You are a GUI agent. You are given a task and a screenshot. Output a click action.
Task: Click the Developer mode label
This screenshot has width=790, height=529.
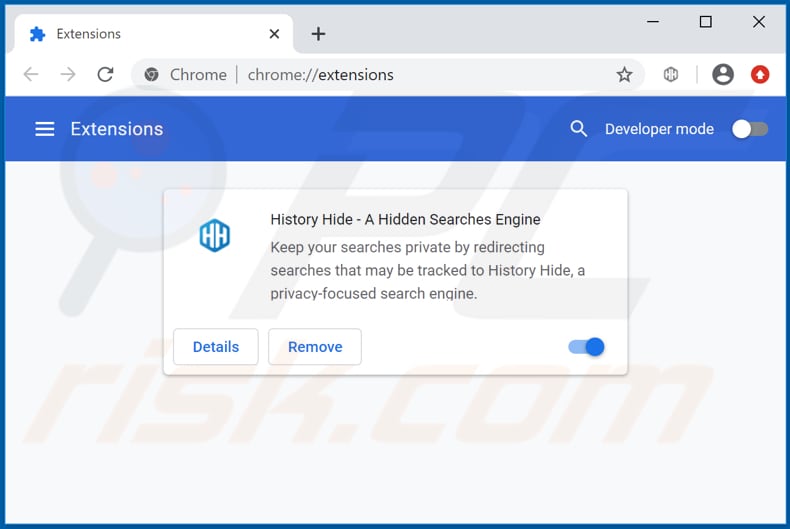(659, 129)
